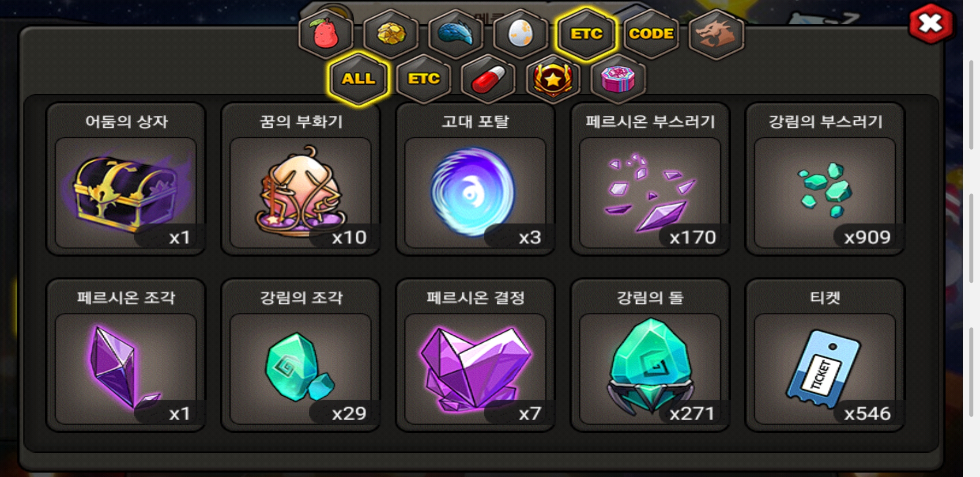The height and width of the screenshot is (477, 980).
Task: Open the spotted egg category tab
Action: pyautogui.click(x=521, y=34)
